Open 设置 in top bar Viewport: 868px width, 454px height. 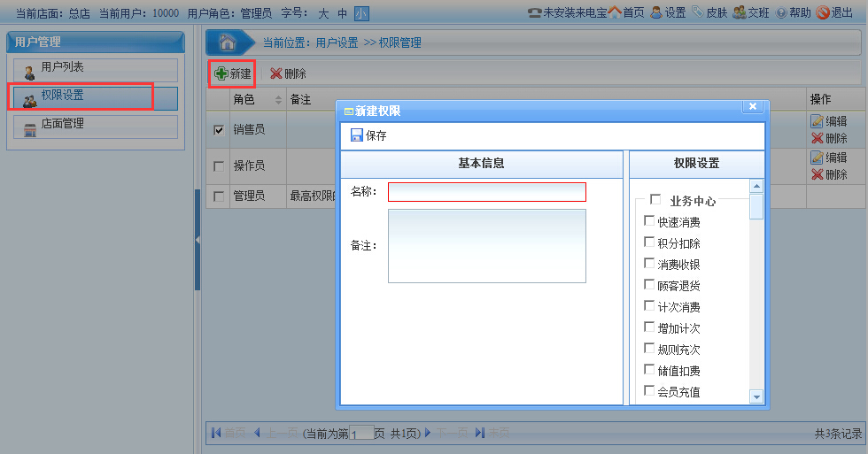[668, 12]
